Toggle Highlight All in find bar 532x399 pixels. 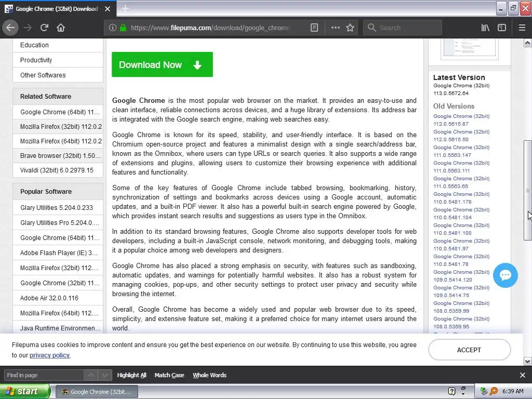(x=131, y=375)
